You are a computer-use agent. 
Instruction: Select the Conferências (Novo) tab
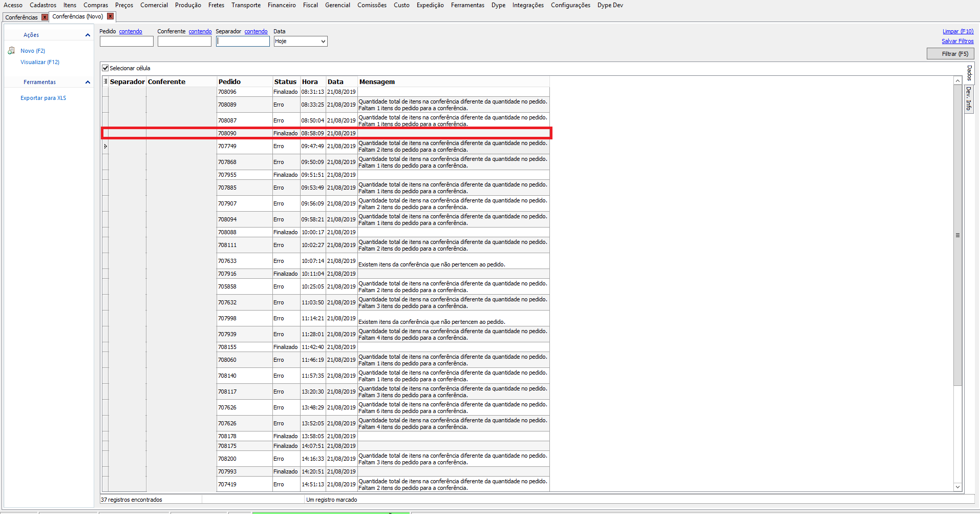tap(78, 16)
